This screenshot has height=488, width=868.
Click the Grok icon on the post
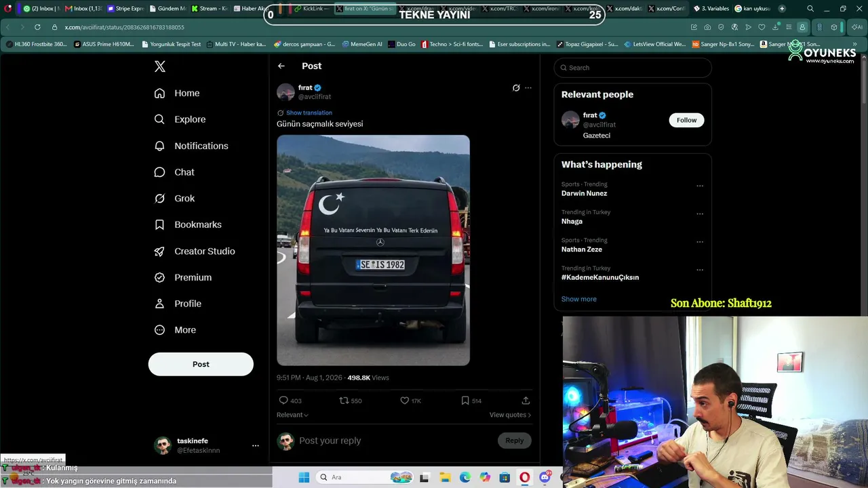click(x=516, y=88)
